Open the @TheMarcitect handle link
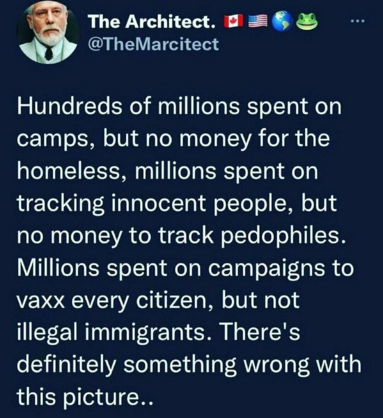The image size is (383, 418). pos(152,44)
